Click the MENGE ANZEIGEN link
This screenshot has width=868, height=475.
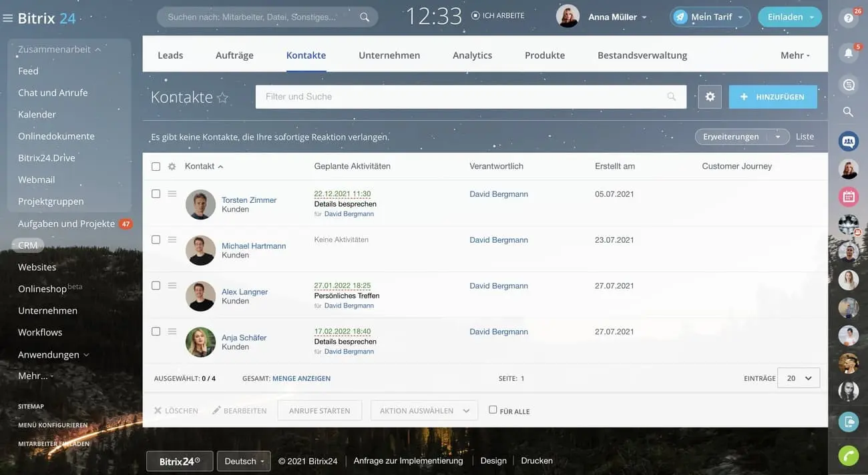[301, 378]
